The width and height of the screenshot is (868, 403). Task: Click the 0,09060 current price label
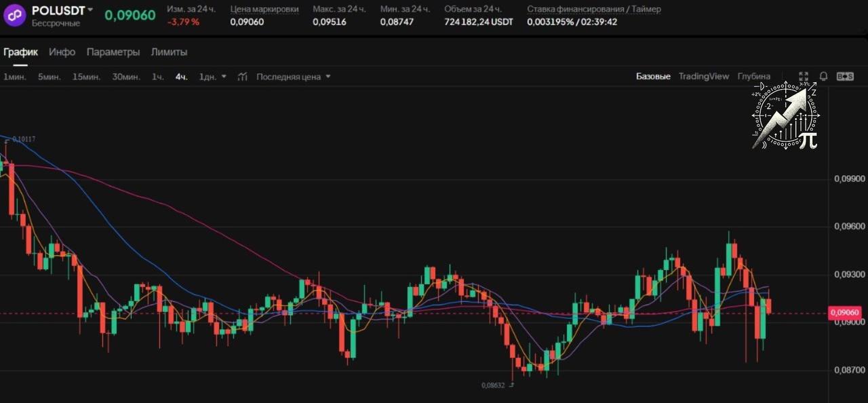844,313
